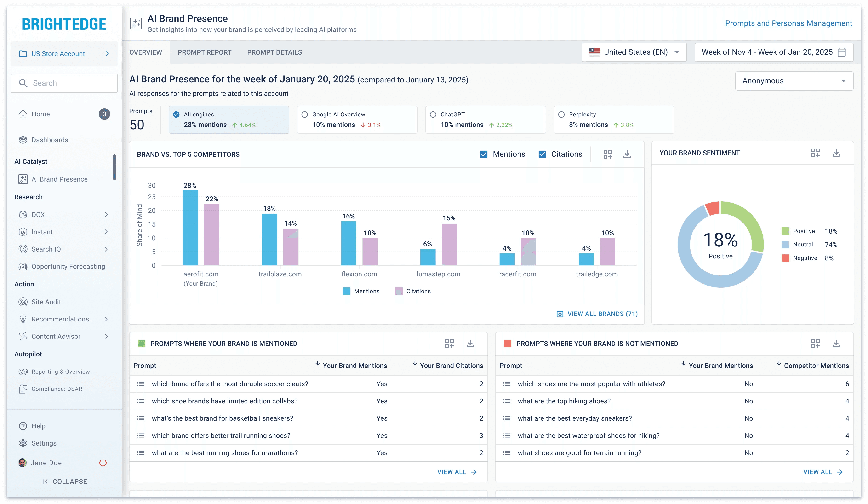
Task: Switch to the Prompt Details tab
Action: 274,52
